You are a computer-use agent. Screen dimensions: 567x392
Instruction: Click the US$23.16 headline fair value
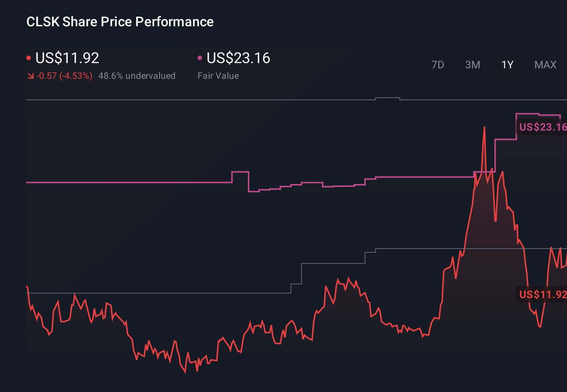[x=238, y=58]
